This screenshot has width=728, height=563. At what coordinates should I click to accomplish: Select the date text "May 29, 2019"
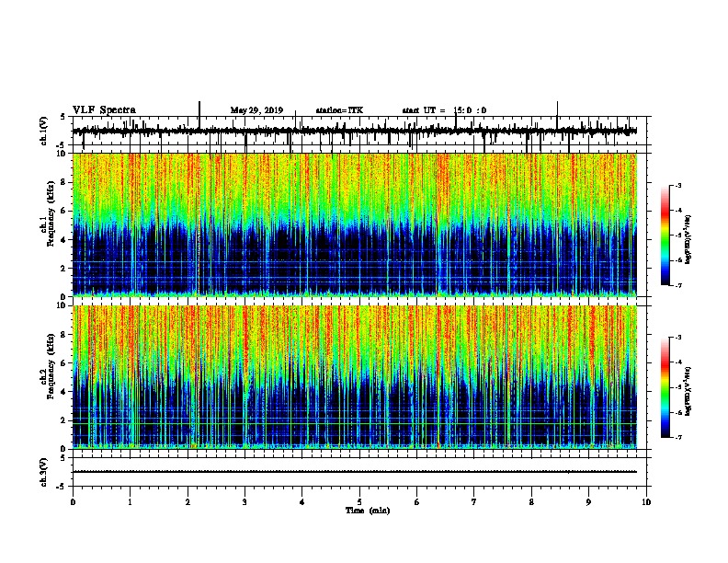coord(256,110)
